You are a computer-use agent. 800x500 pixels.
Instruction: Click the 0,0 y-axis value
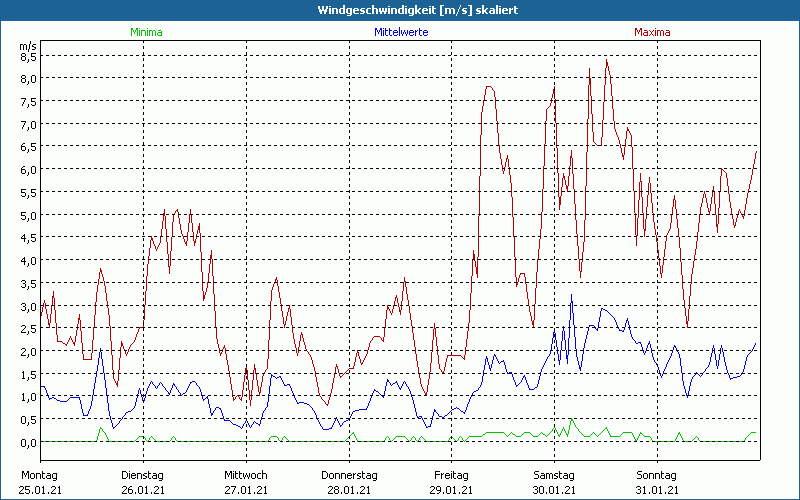(x=29, y=443)
